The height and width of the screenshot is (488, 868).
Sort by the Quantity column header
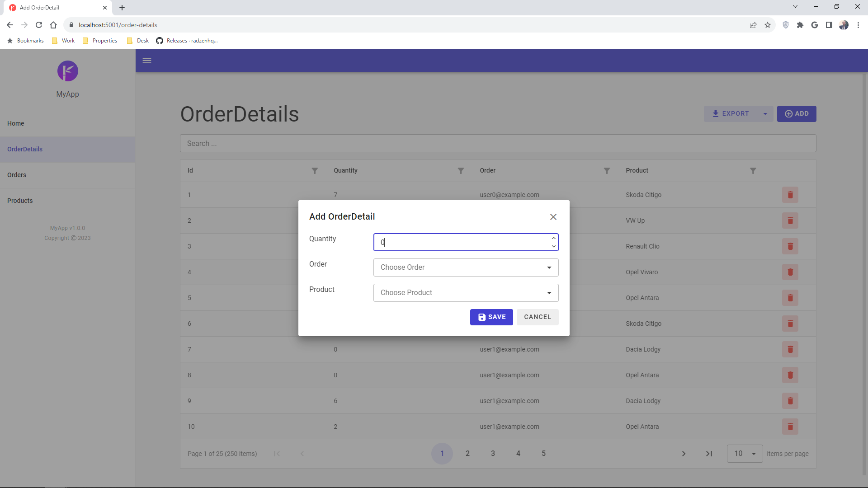(x=345, y=170)
